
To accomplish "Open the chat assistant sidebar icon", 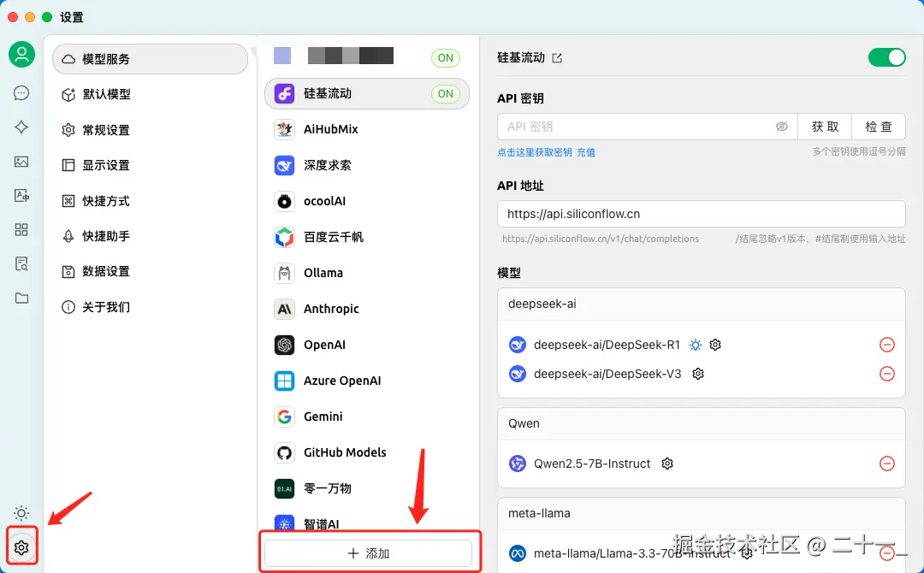I will coord(21,93).
